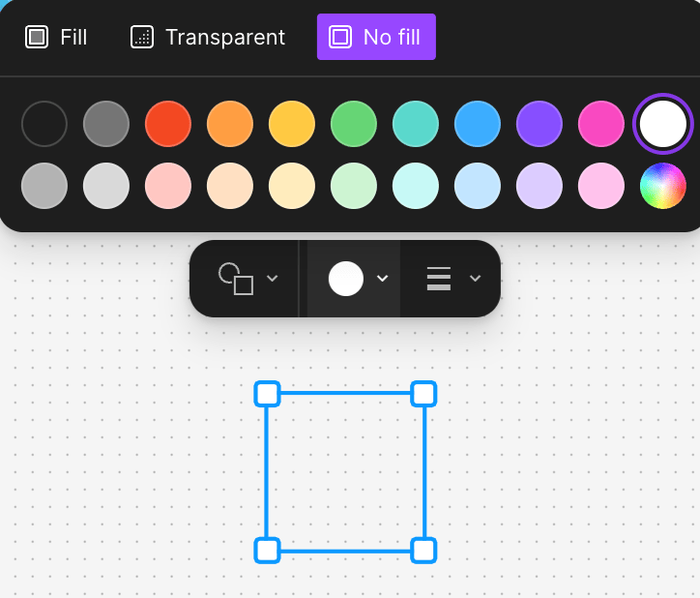
Task: Pick the bright blue color swatch
Action: pos(478,124)
